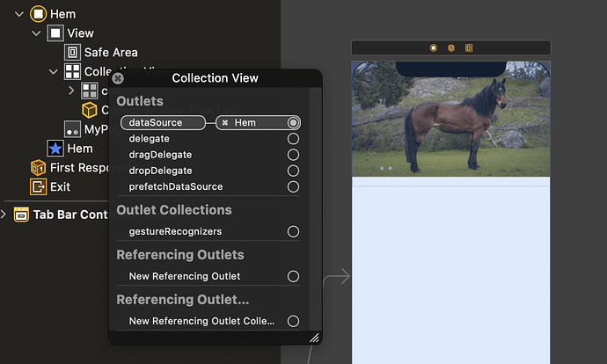Click the gestureRecognizers outlet collection circle
Screen dimensions: 607x364
[293, 231]
